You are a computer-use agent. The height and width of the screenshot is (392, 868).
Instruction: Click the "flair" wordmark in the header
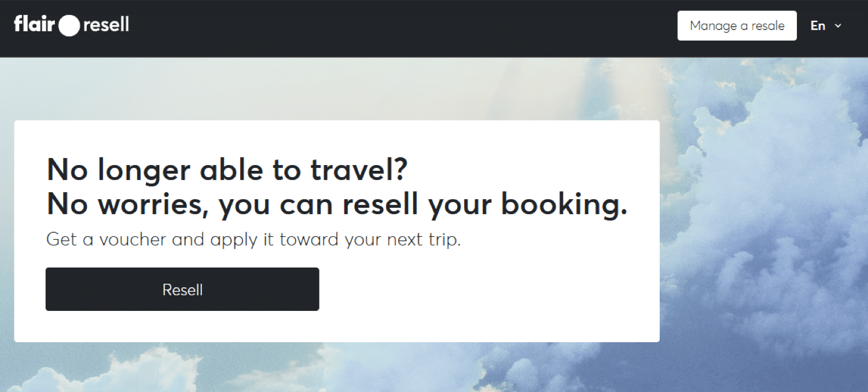[x=34, y=25]
